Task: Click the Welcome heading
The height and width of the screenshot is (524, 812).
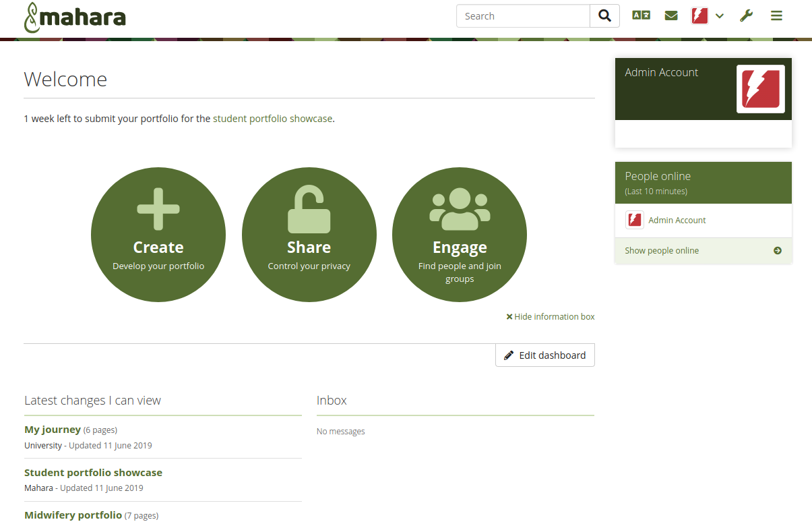Action: pyautogui.click(x=65, y=80)
